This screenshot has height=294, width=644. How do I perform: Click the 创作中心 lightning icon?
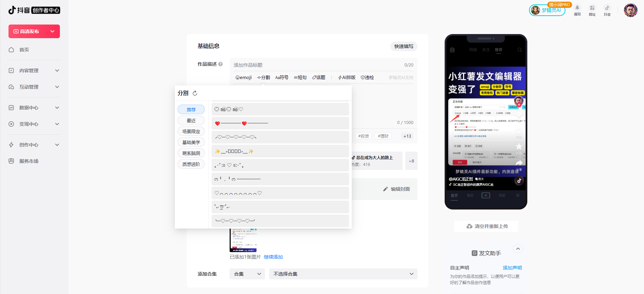coord(11,145)
